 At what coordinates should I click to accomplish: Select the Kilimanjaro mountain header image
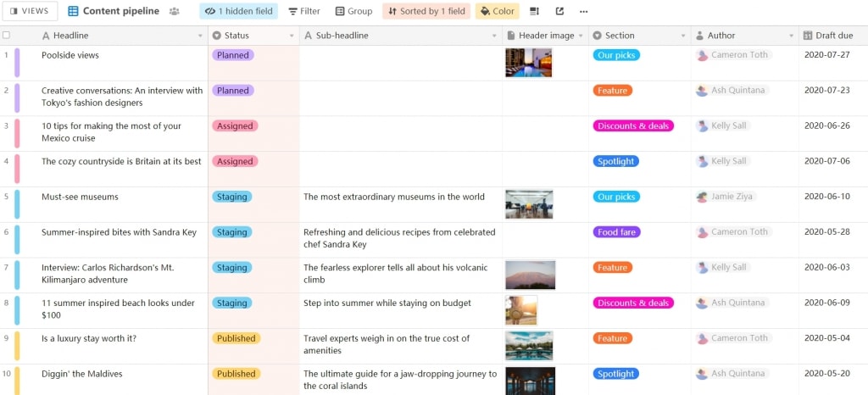(x=530, y=275)
